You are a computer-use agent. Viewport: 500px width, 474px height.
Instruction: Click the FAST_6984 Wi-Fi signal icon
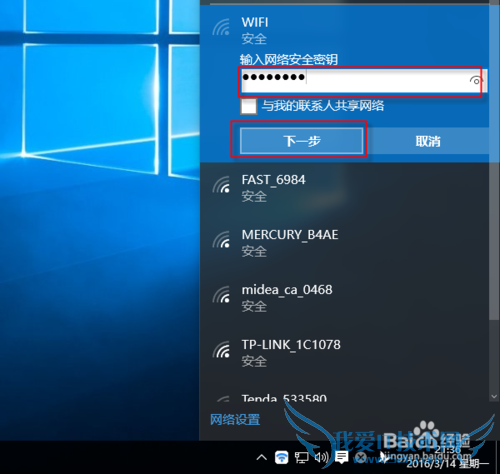click(221, 185)
